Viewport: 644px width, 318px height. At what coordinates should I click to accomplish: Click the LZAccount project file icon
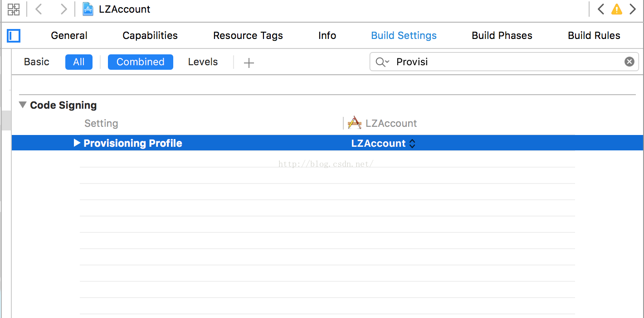point(88,9)
